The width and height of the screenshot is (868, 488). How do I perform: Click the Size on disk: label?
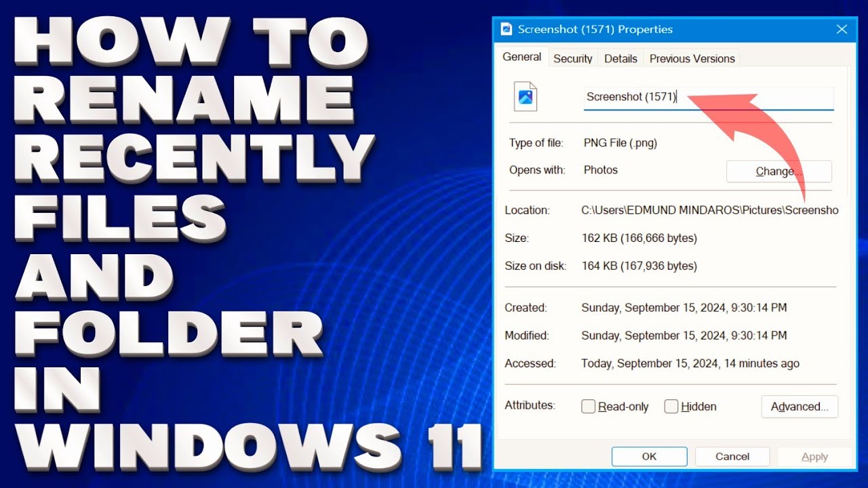536,266
